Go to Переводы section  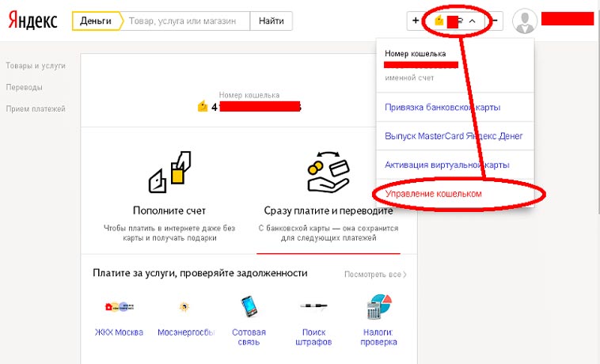pyautogui.click(x=24, y=87)
